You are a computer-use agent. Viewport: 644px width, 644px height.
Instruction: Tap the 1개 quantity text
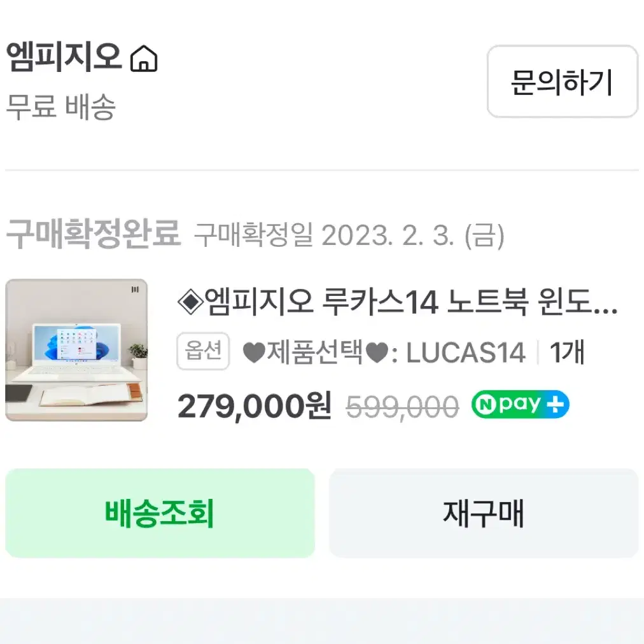click(567, 353)
